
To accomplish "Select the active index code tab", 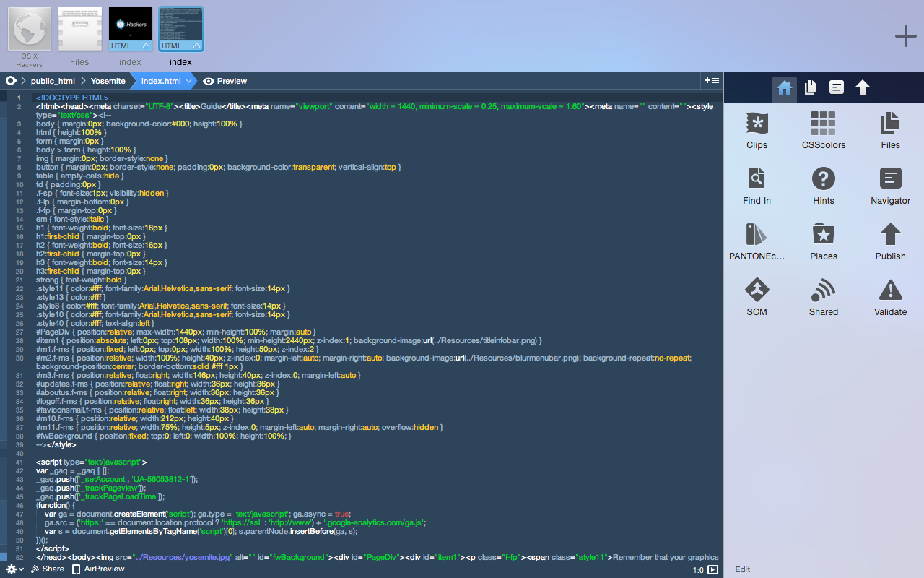I will point(181,37).
